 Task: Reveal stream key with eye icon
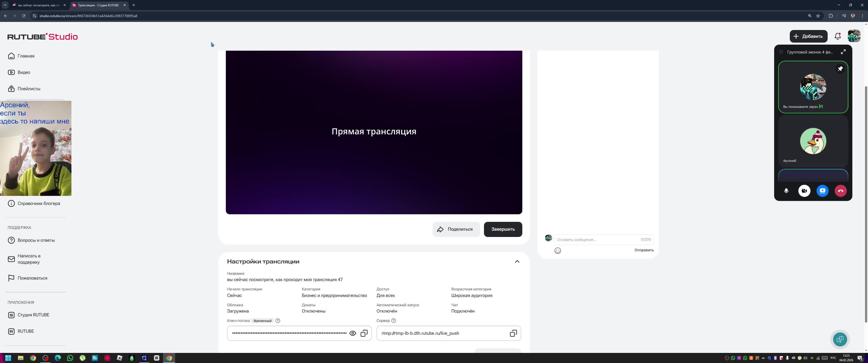click(352, 333)
